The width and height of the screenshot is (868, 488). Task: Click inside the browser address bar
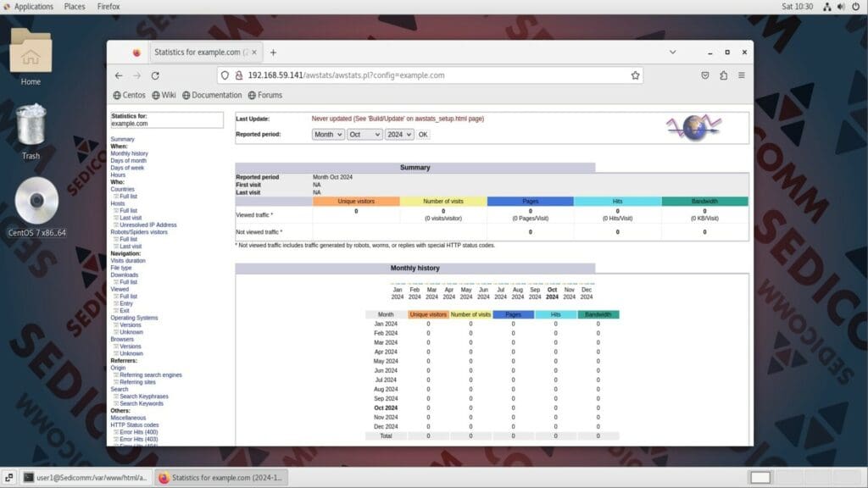click(381, 75)
